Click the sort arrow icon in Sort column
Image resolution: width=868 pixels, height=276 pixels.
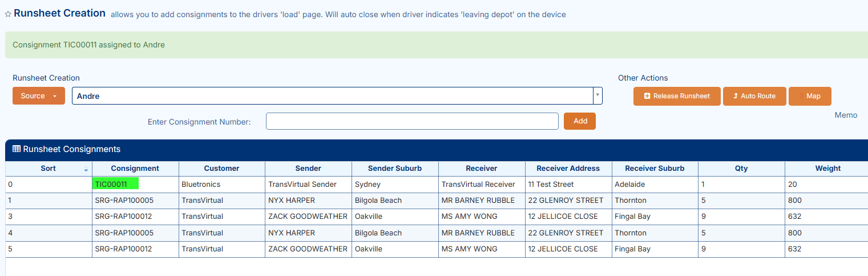click(86, 169)
